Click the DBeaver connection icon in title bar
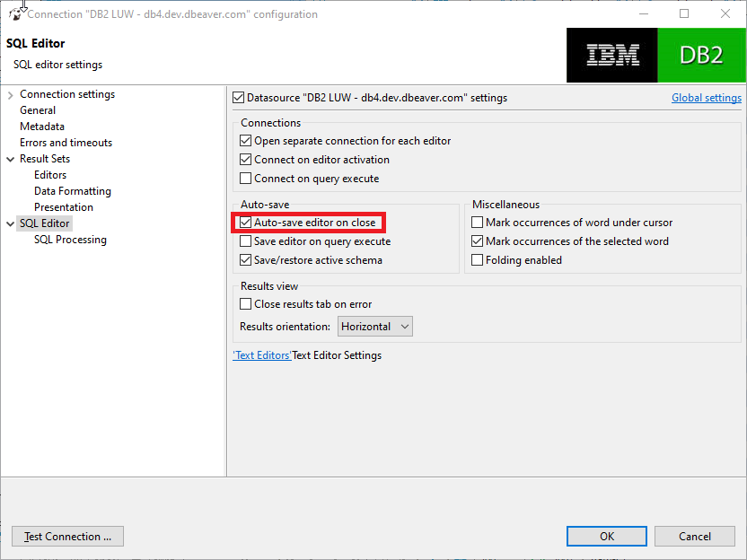 (14, 13)
